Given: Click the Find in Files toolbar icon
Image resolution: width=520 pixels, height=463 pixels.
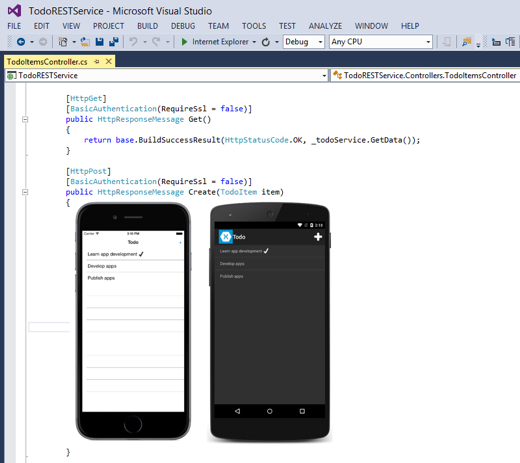Looking at the screenshot, I should 467,42.
